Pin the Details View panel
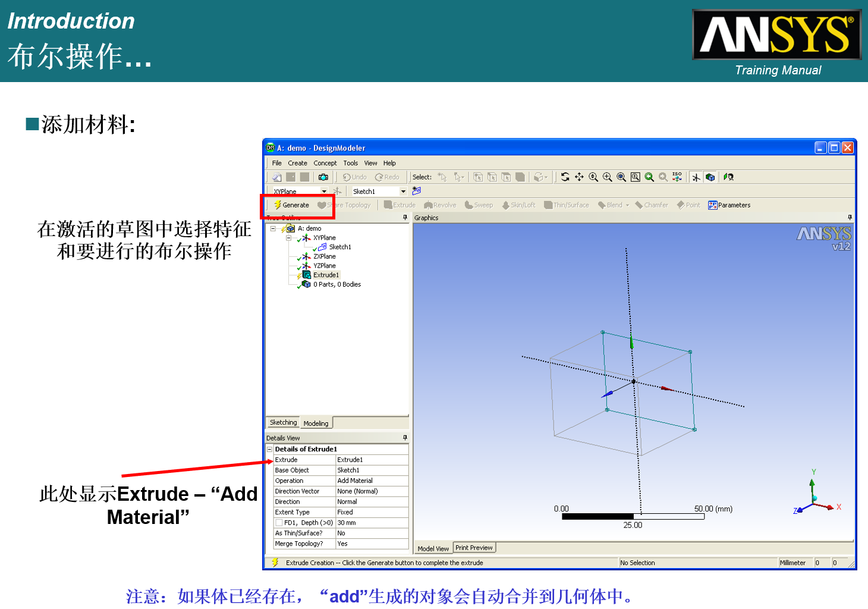 click(405, 438)
